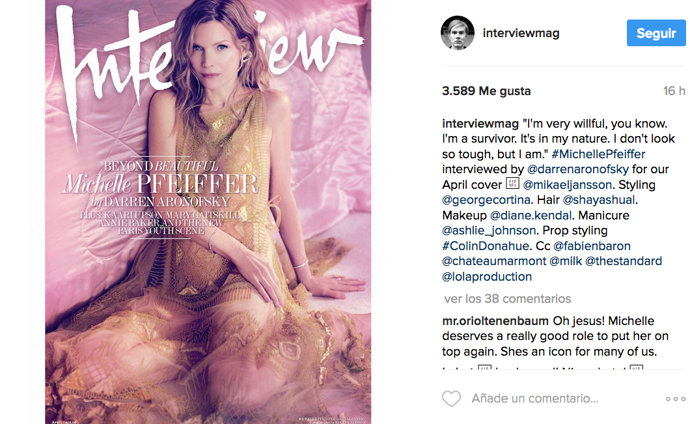Open @mikaeljansson photographer profile
690x424 pixels.
click(x=567, y=185)
